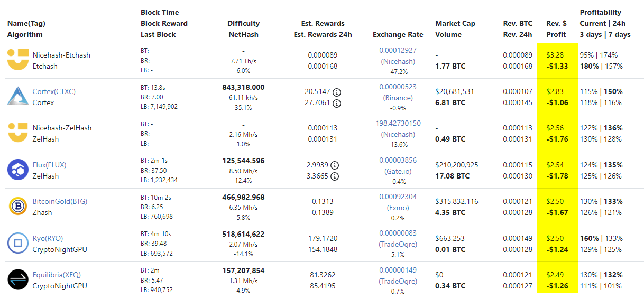Image resolution: width=644 pixels, height=299 pixels.
Task: Open the Equilibria(XEQ) coin link
Action: tap(57, 275)
